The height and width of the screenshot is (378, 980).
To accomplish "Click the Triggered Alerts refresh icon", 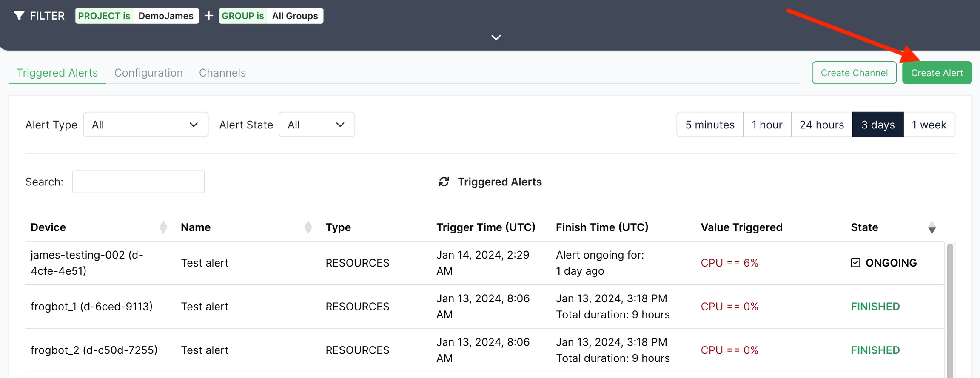I will click(x=444, y=182).
